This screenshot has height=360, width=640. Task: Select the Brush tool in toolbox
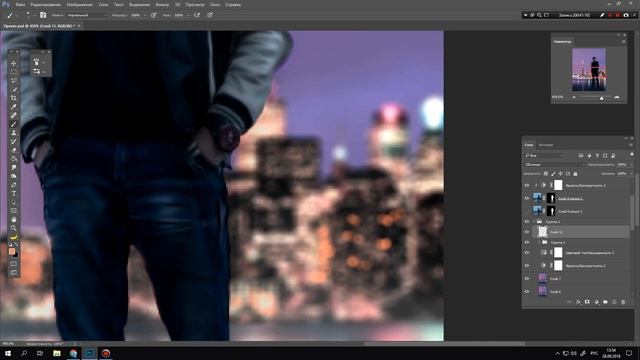coord(13,124)
